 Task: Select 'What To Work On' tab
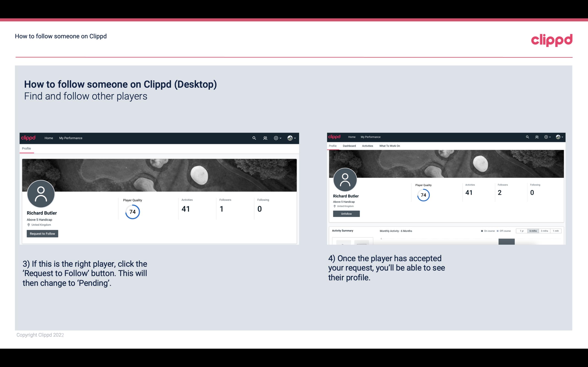click(389, 146)
